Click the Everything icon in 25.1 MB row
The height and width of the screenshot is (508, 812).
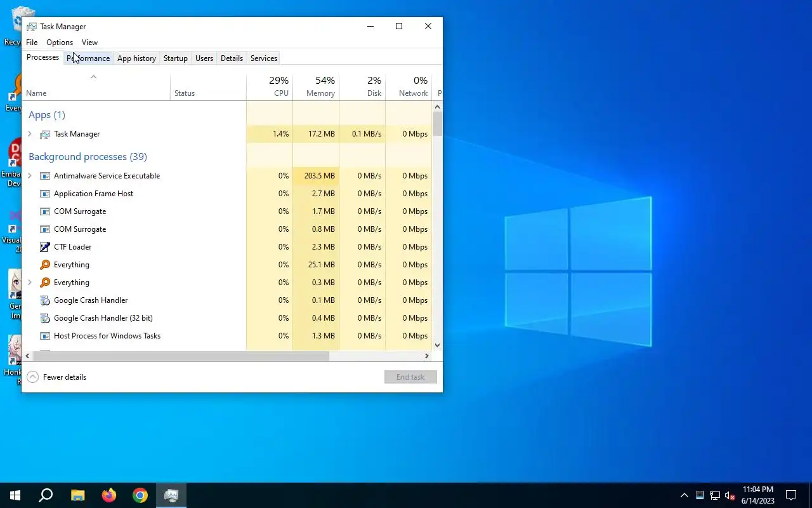[x=45, y=265]
